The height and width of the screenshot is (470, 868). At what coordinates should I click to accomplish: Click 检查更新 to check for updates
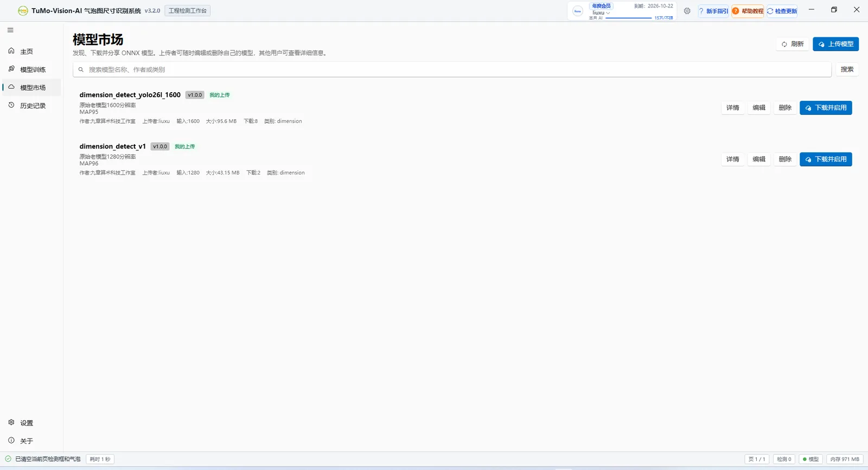click(782, 11)
